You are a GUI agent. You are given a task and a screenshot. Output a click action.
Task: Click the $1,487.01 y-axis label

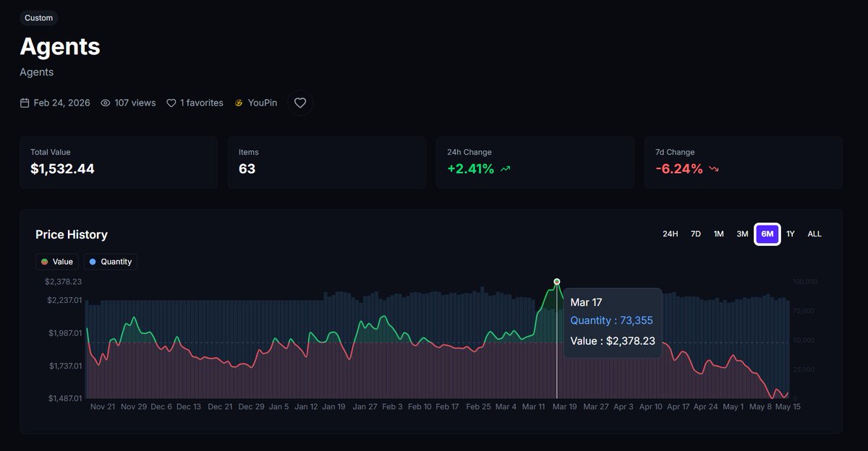[x=64, y=398]
